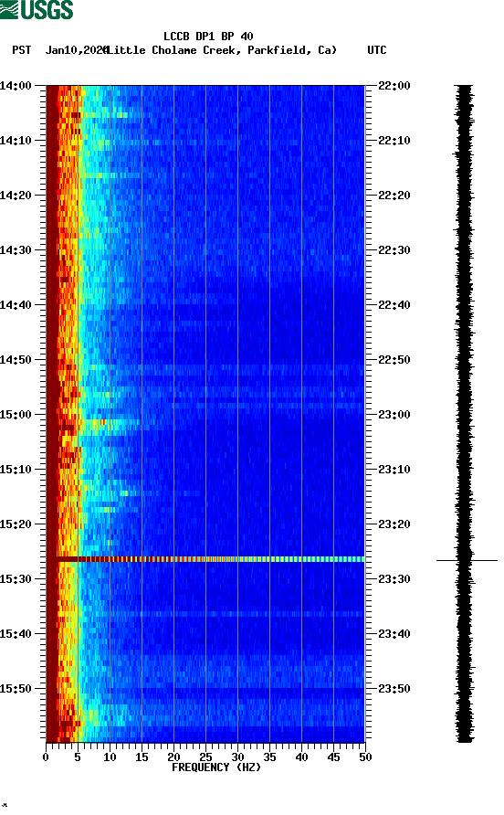Click the 15:30 PST time label
This screenshot has height=815, width=504.
pos(16,579)
